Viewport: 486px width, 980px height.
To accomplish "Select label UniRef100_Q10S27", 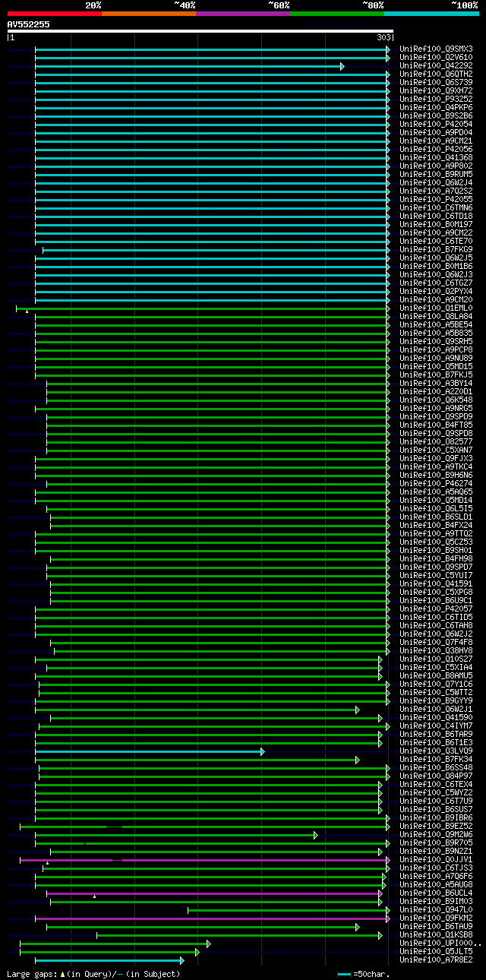I will (x=436, y=659).
